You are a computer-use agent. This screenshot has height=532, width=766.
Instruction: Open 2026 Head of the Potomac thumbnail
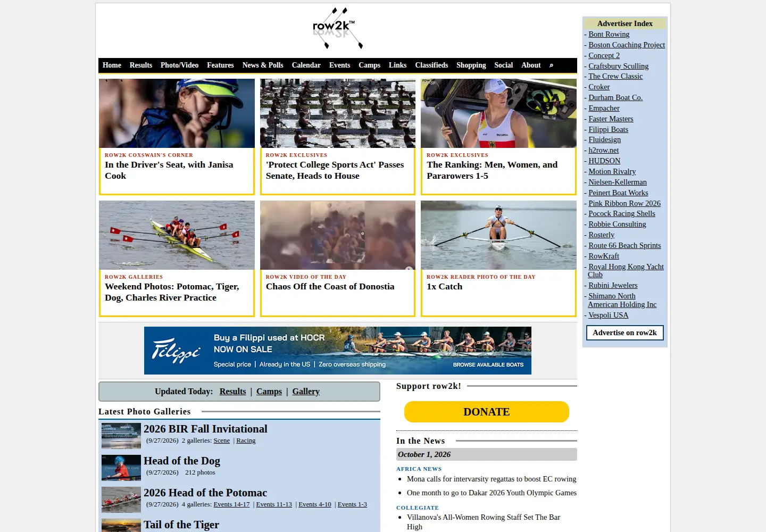pyautogui.click(x=121, y=500)
